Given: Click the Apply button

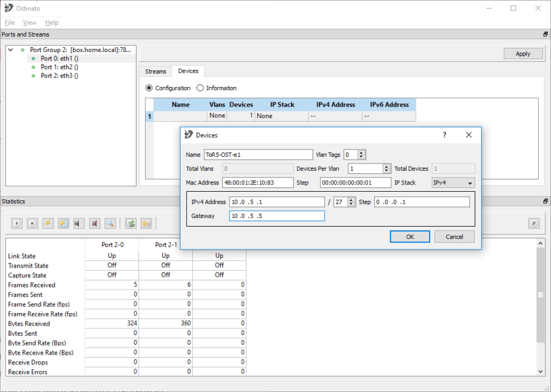Looking at the screenshot, I should click(x=523, y=54).
